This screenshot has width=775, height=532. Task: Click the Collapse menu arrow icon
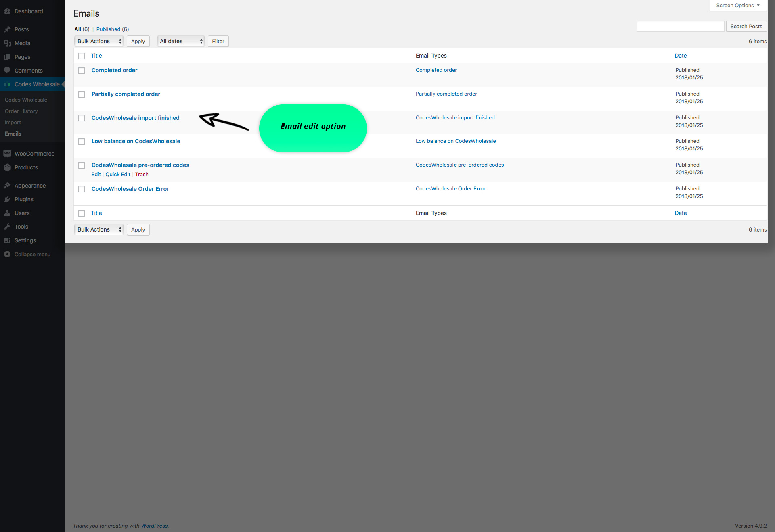(x=7, y=254)
